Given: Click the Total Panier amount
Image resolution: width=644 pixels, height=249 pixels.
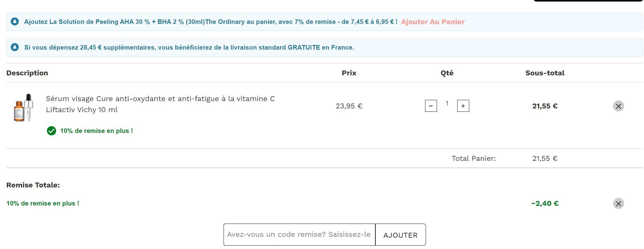Looking at the screenshot, I should (x=545, y=158).
